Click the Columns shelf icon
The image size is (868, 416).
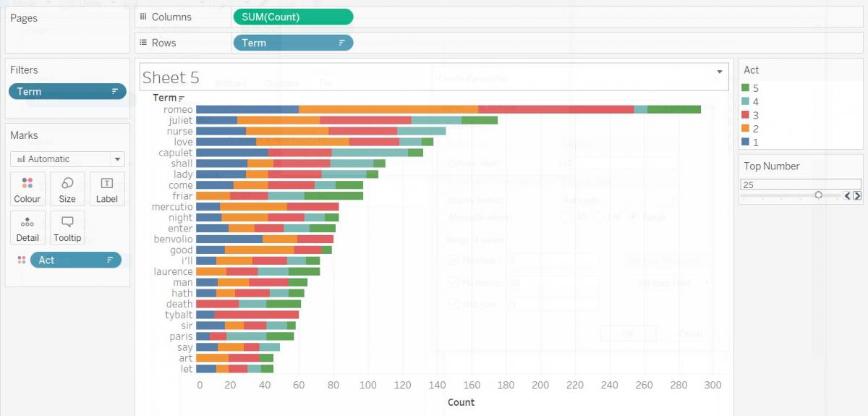point(143,17)
